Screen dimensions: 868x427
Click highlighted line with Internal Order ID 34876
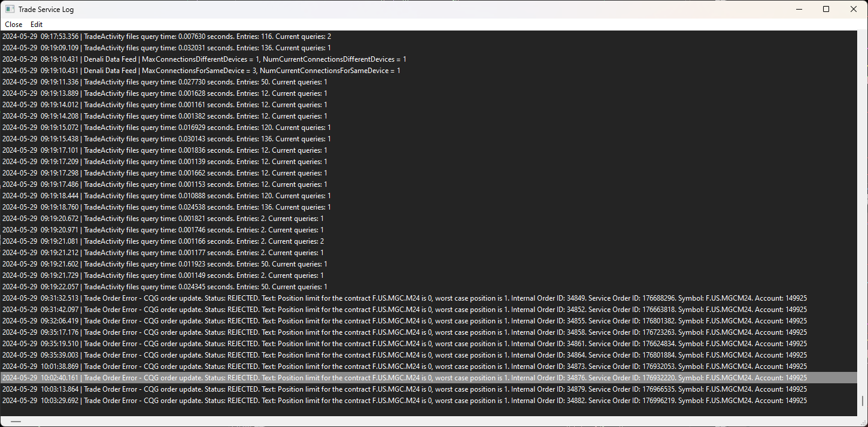429,378
